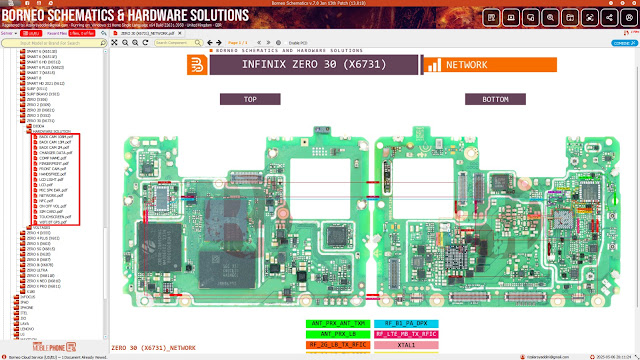
Task: Go back with the left arrow icon
Action: (210, 42)
